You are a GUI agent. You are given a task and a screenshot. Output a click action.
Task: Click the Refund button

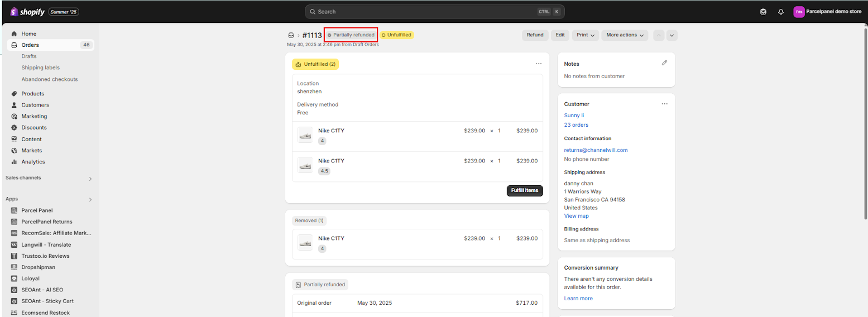click(x=535, y=35)
